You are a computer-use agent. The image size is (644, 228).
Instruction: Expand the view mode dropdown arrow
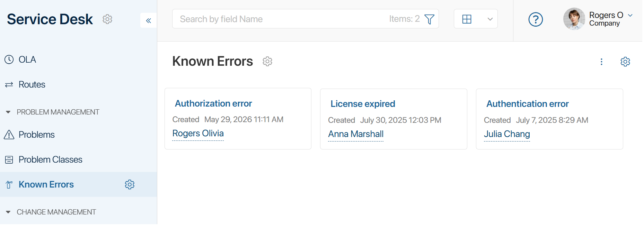tap(490, 19)
